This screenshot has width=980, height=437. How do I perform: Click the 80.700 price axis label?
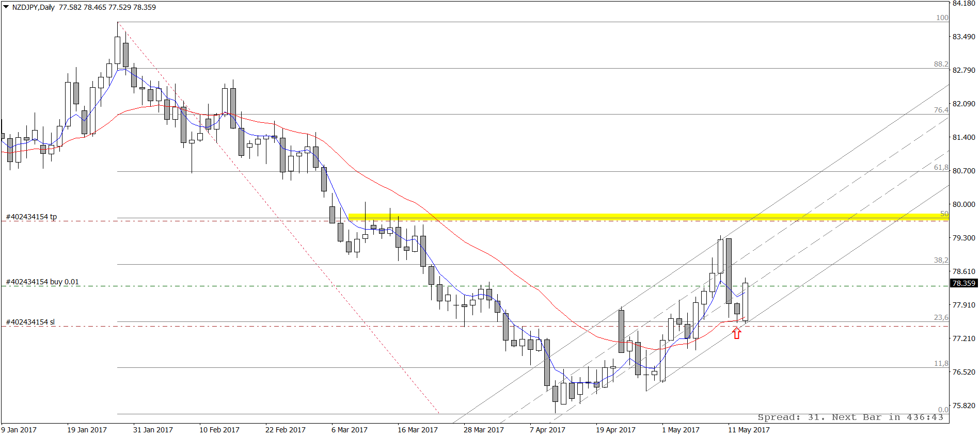click(964, 171)
